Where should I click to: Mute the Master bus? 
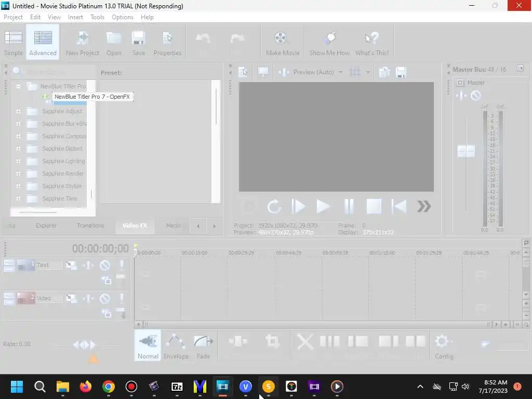(x=476, y=96)
